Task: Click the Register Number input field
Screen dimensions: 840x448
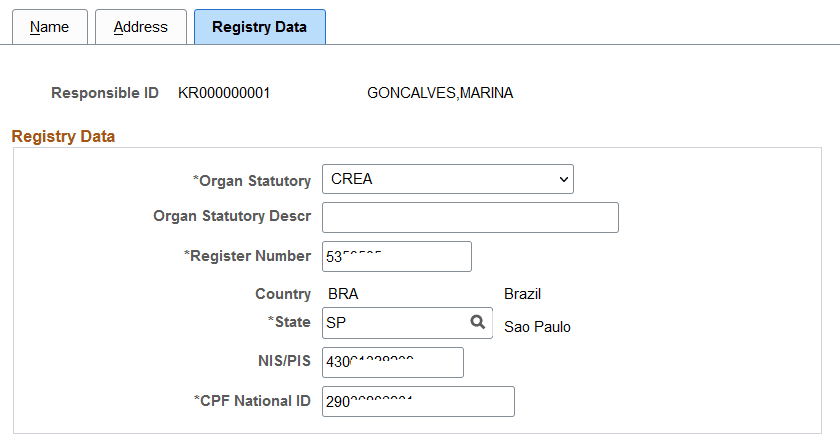Action: point(397,257)
